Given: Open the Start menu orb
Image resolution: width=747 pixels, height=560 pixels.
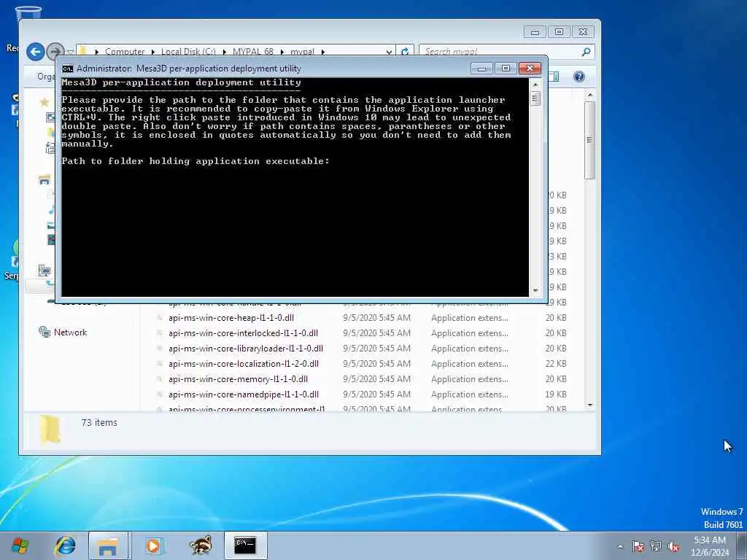Looking at the screenshot, I should 20,545.
